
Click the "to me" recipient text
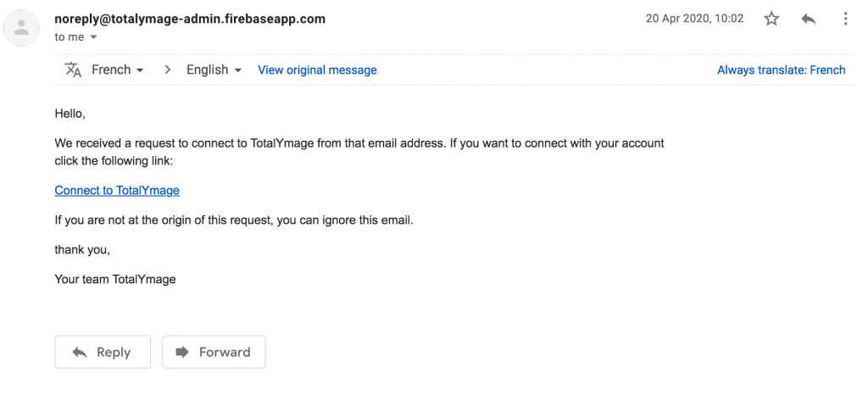tap(70, 37)
